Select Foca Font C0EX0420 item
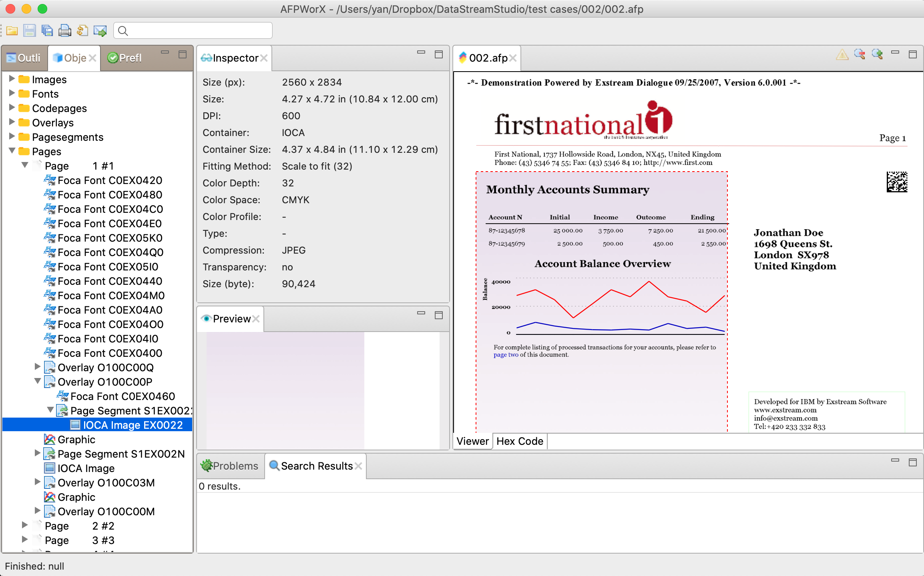 click(110, 180)
